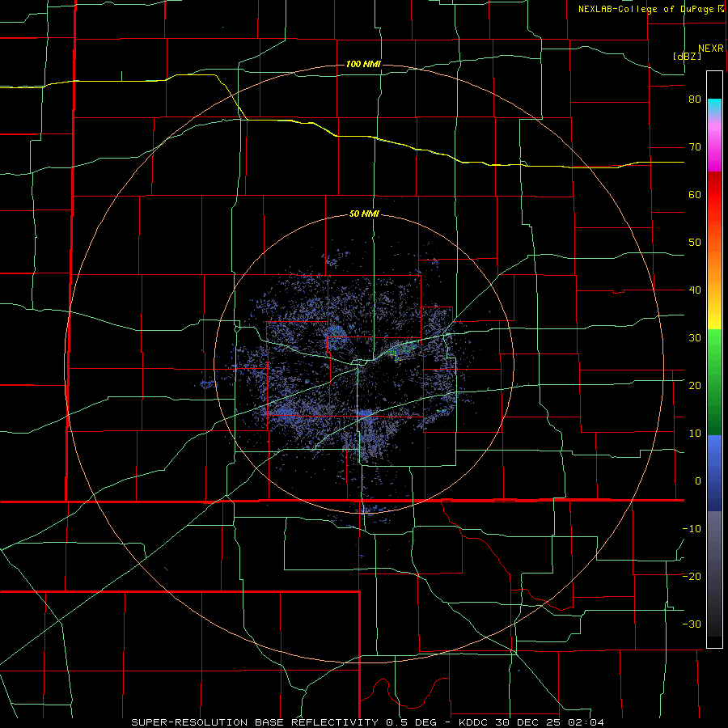Click the 100 NMI range ring label
728x728 pixels.
(363, 64)
